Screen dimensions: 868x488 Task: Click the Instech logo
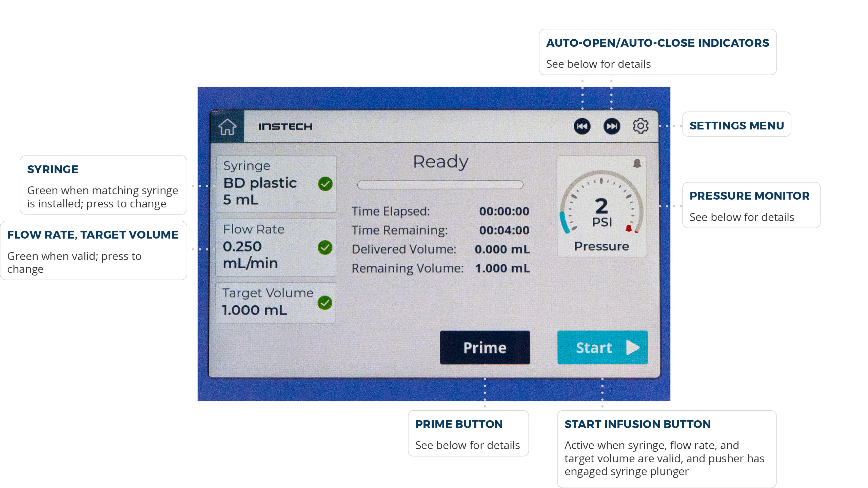pos(285,127)
